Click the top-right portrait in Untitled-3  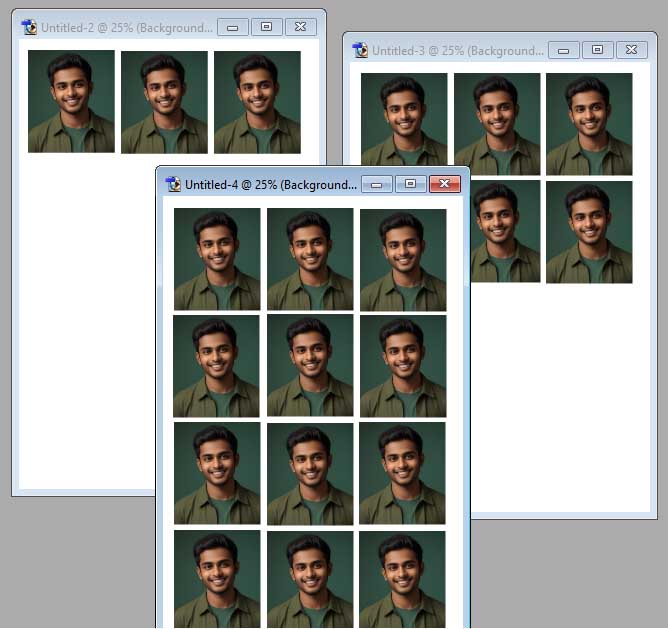(589, 124)
